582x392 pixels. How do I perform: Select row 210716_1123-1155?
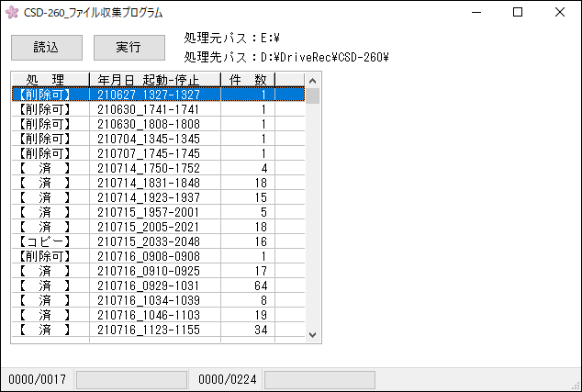tap(159, 330)
